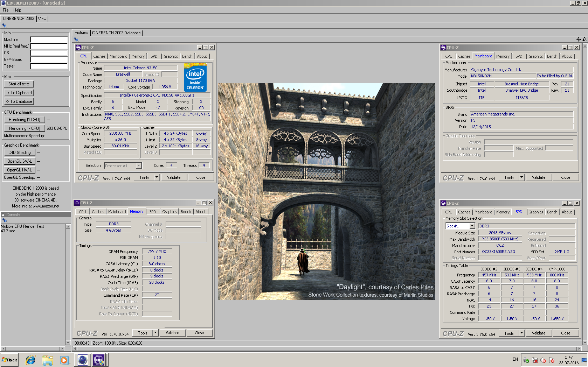The image size is (588, 367).
Task: Click Tools button in Mainboard window
Action: click(x=509, y=177)
